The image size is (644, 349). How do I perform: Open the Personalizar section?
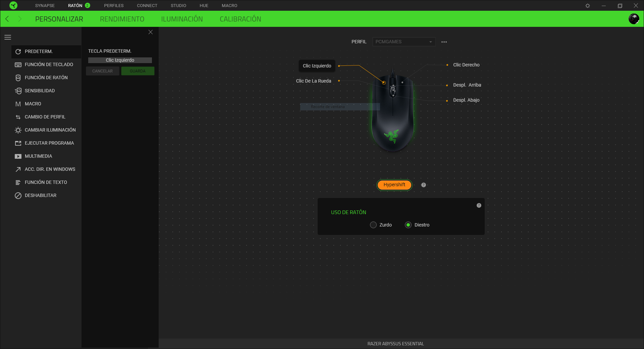tap(59, 19)
